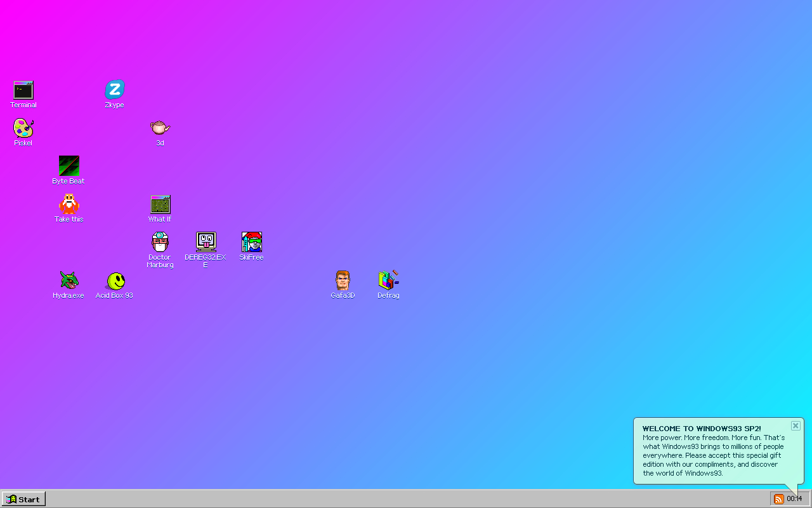812x508 pixels.
Task: Launch Zkype from the desktop
Action: pyautogui.click(x=115, y=91)
